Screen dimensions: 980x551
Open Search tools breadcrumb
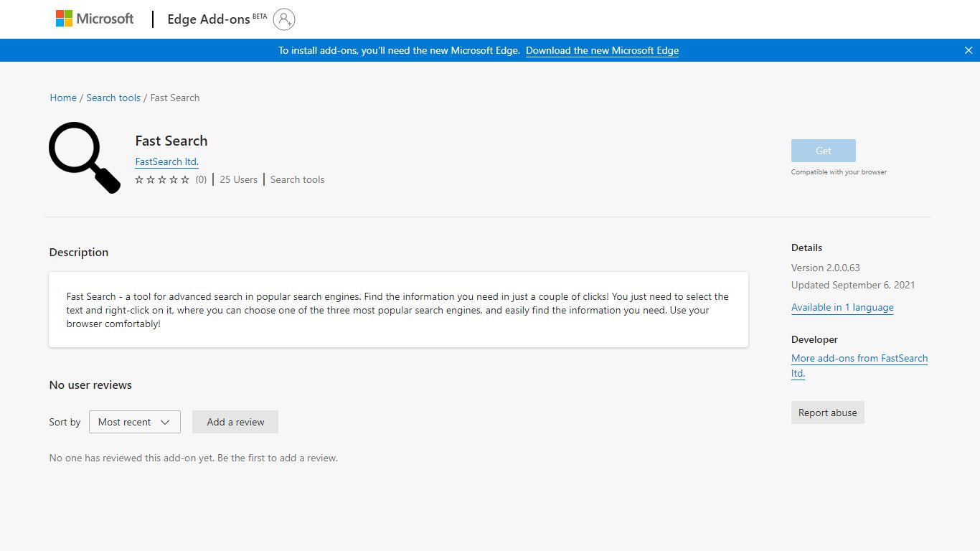[x=113, y=98]
